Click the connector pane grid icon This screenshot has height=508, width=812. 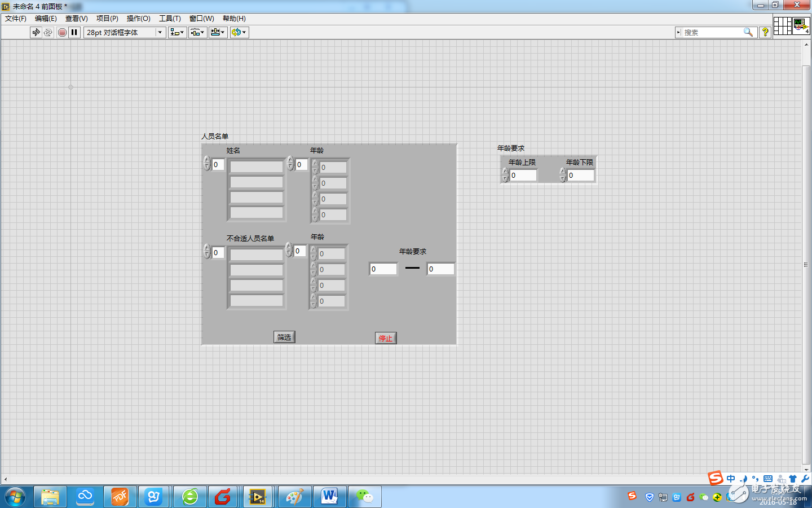[x=782, y=26]
